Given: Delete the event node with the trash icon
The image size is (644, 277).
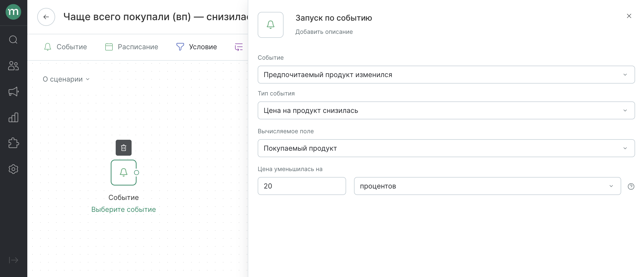Looking at the screenshot, I should 123,147.
